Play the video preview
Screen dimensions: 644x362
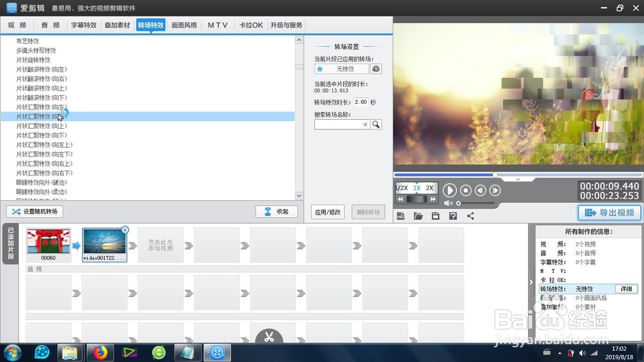pos(450,190)
